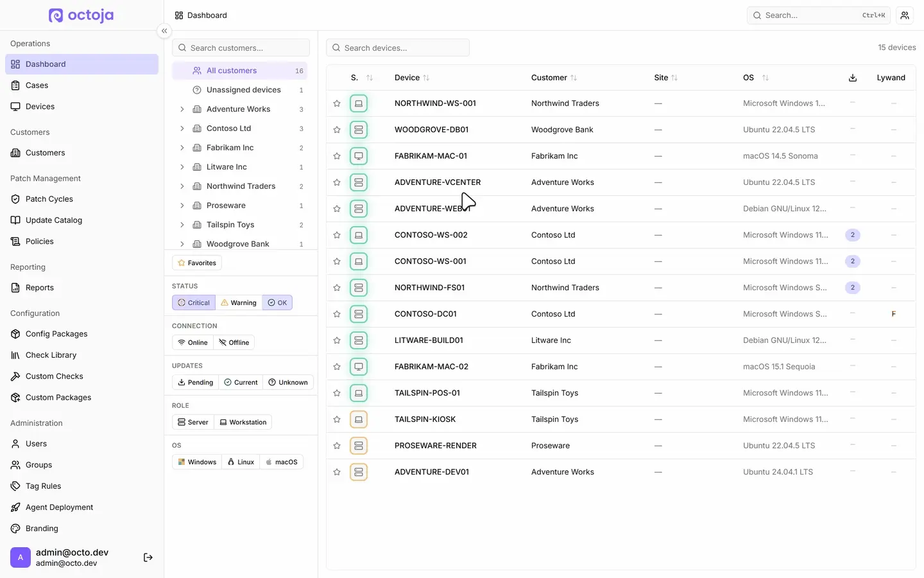Click the Search customers input field
This screenshot has width=924, height=578.
click(x=241, y=48)
